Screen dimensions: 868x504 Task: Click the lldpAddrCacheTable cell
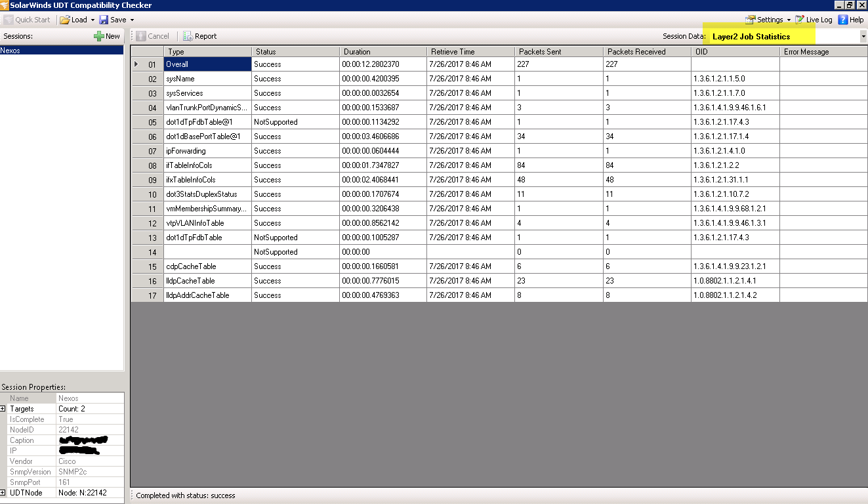click(x=207, y=295)
